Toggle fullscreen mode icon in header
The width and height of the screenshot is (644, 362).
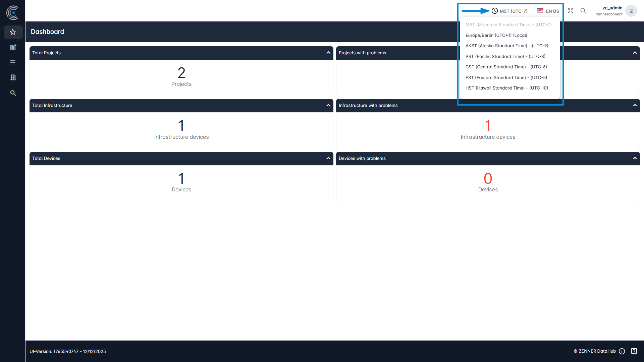[571, 11]
